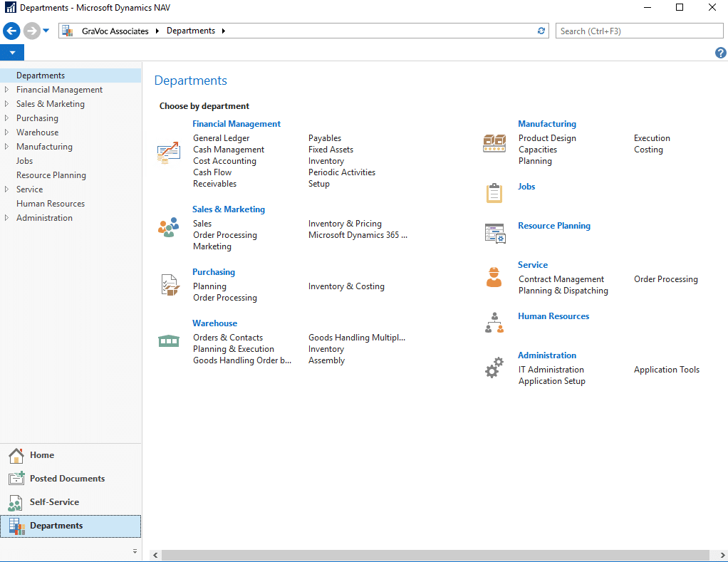Screen dimensions: 728x562
Task: Open Application Tools link
Action: [666, 370]
